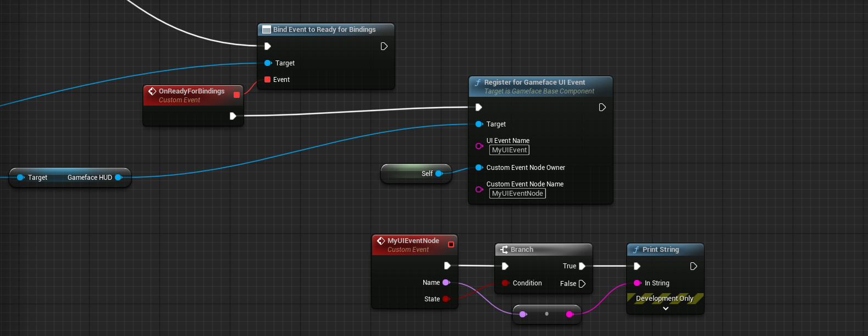This screenshot has width=868, height=336.
Task: Click the Gameface HUD output pin
Action: tap(118, 178)
